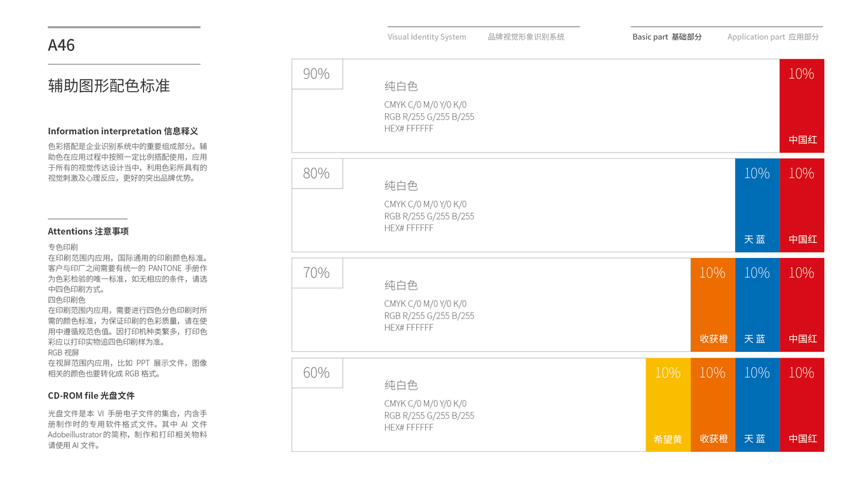Pick 收获橙 orange swatch in 70% row
Viewport: 868px width, 488px height.
[713, 305]
